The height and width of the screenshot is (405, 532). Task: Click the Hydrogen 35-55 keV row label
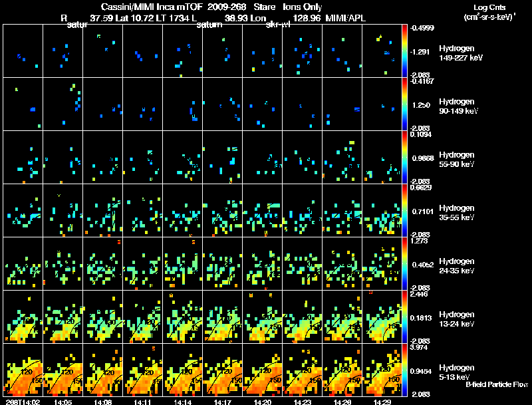pos(457,213)
